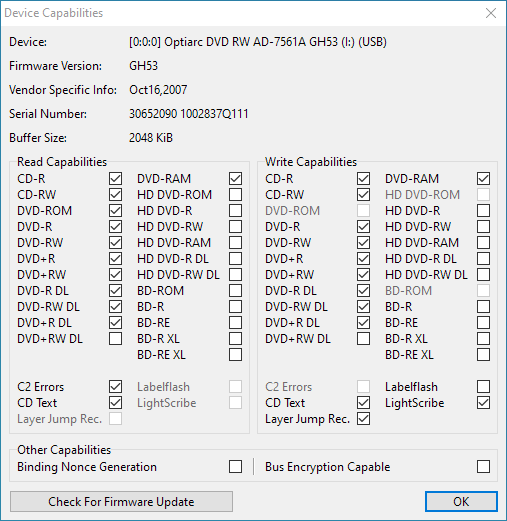The width and height of the screenshot is (507, 521).
Task: Toggle the Write DVD+R DL checkbox
Action: (363, 323)
